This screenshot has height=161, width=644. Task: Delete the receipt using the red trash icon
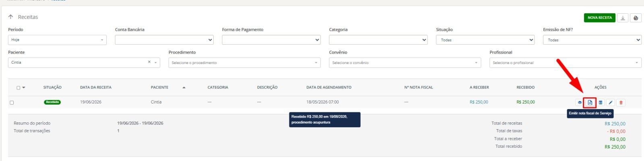pyautogui.click(x=621, y=103)
